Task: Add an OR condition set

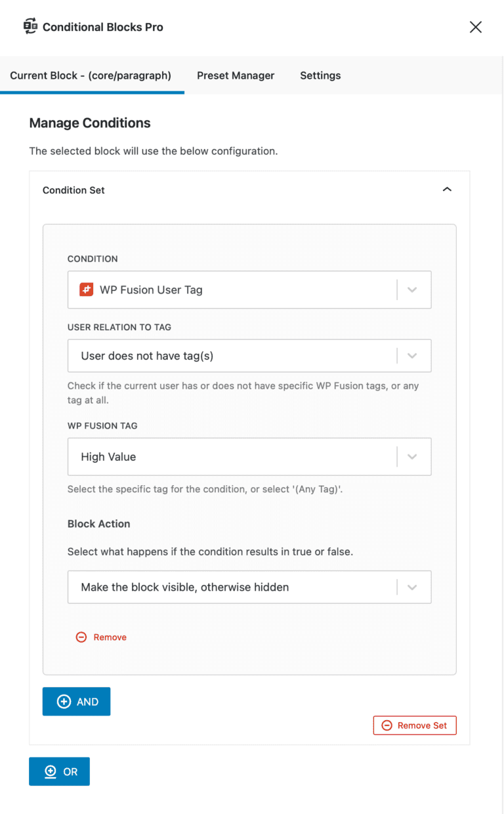Action: coord(59,771)
